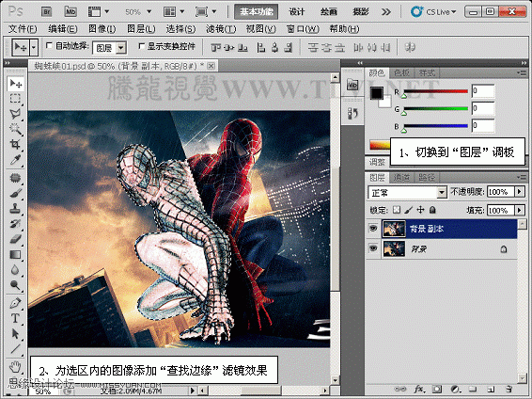
Task: Toggle lock all padlock icon
Action: 432,210
